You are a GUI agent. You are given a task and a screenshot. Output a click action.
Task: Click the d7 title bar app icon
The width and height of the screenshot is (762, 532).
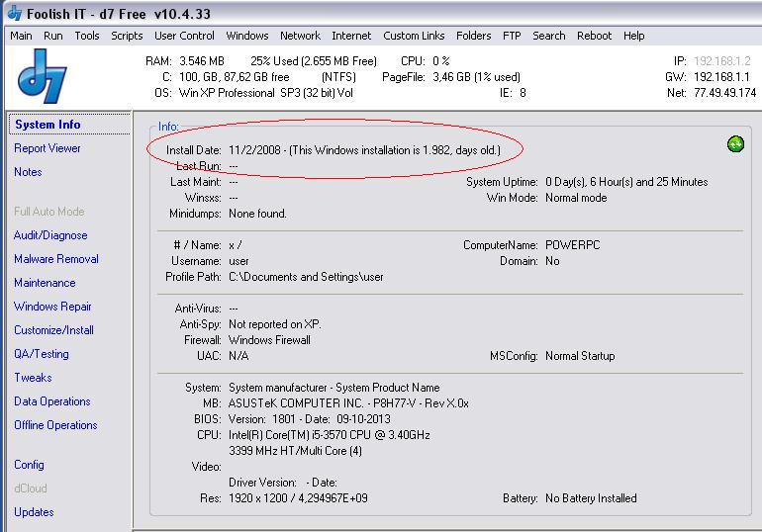[15, 13]
